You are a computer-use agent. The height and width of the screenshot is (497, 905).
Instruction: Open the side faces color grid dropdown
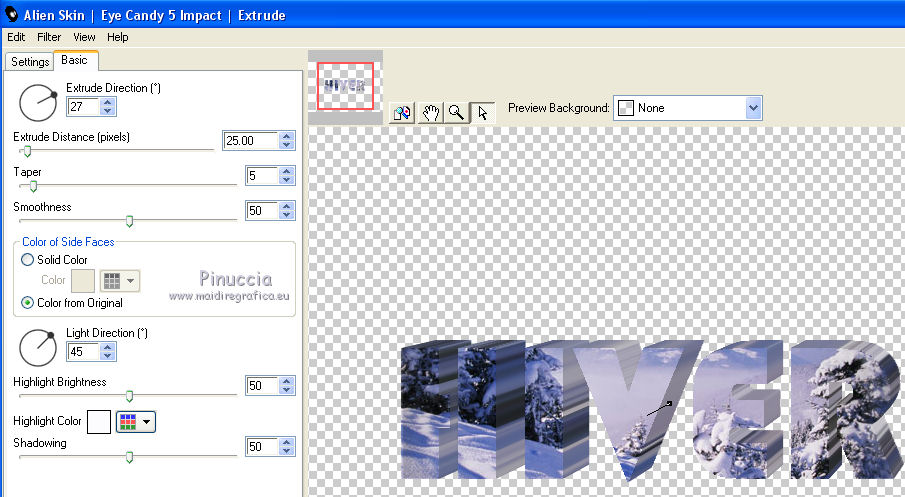click(120, 281)
